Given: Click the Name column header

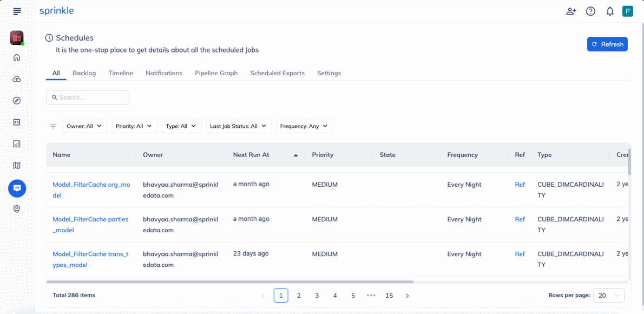Looking at the screenshot, I should point(62,155).
